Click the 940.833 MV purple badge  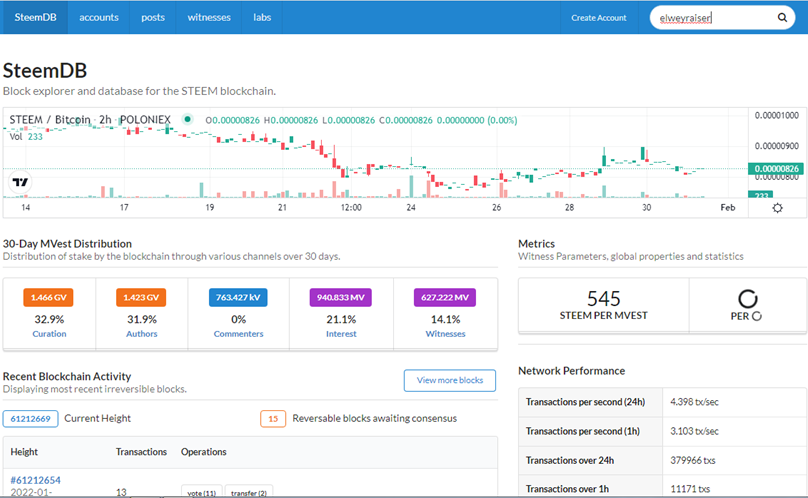click(341, 297)
